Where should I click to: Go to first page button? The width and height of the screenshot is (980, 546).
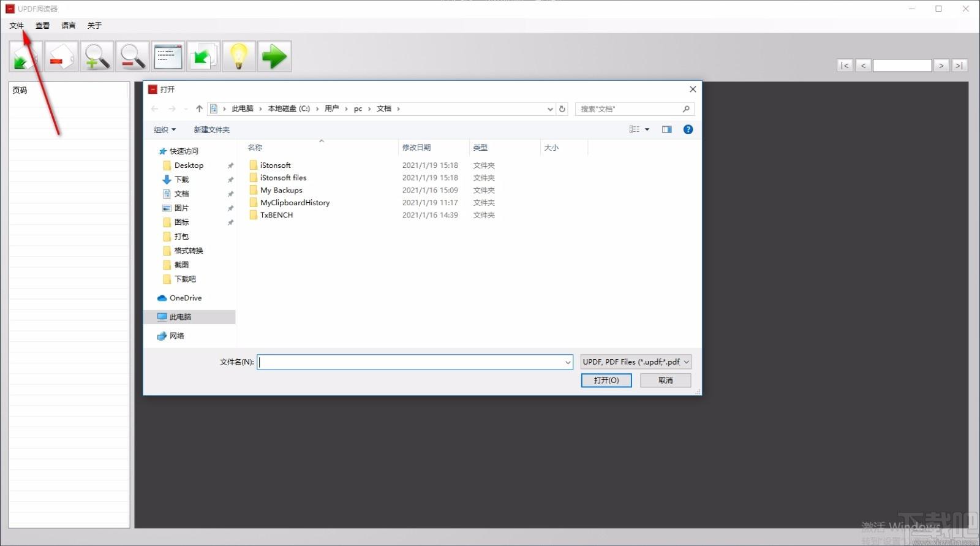(845, 66)
